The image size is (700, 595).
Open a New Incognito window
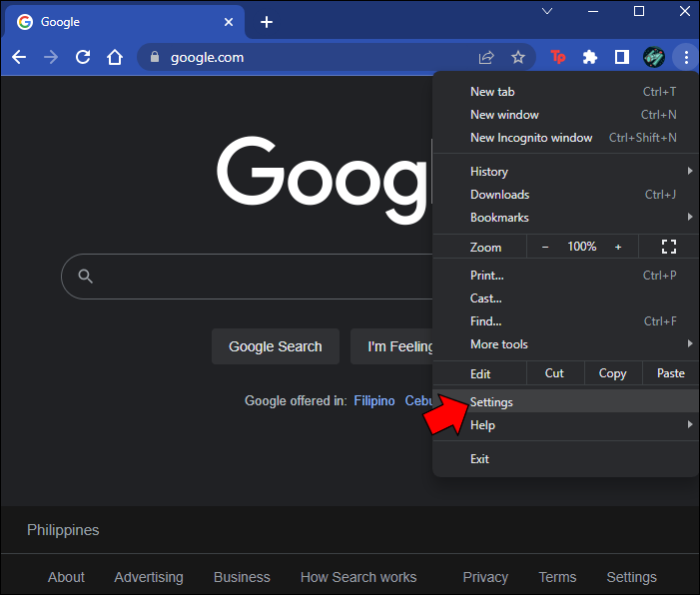point(565,138)
